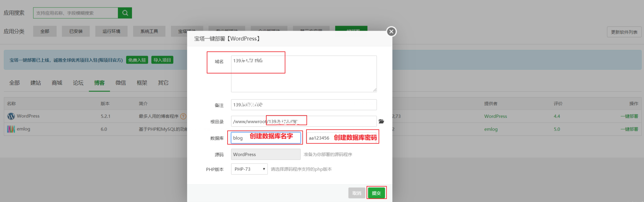Viewport: 644px width, 202px height.
Task: Click 导入项目 button
Action: coord(162,60)
